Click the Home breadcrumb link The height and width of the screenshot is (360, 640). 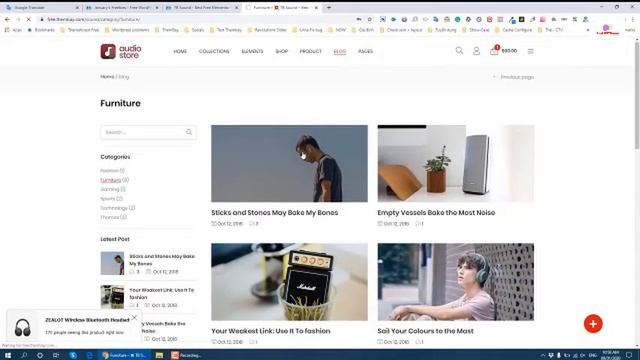107,77
